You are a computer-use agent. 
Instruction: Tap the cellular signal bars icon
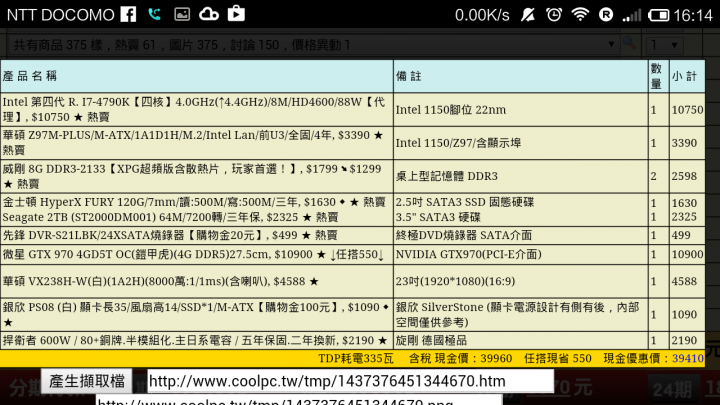pyautogui.click(x=632, y=16)
